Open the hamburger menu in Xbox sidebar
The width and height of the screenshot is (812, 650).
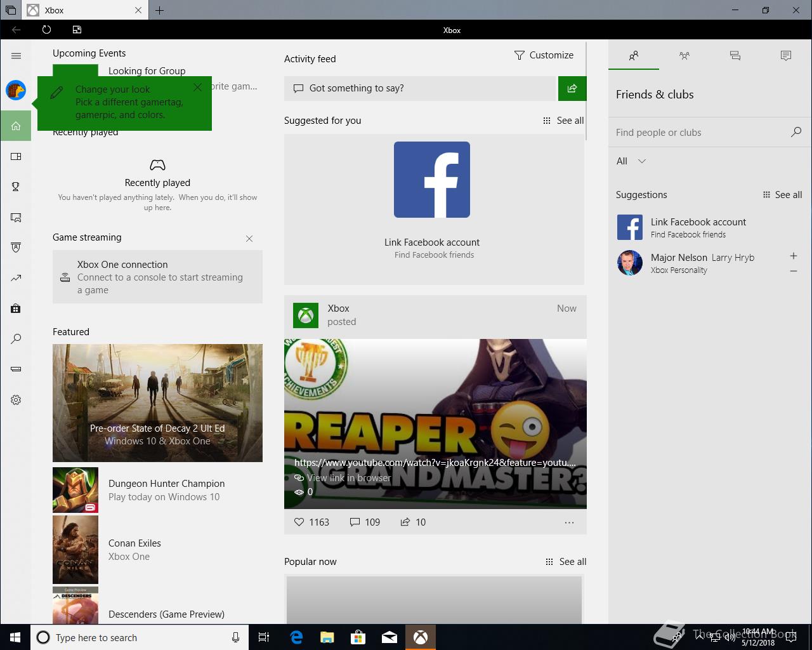click(x=16, y=56)
